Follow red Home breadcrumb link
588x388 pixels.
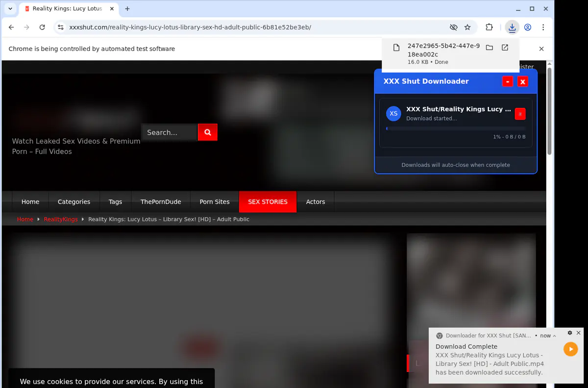coord(25,219)
